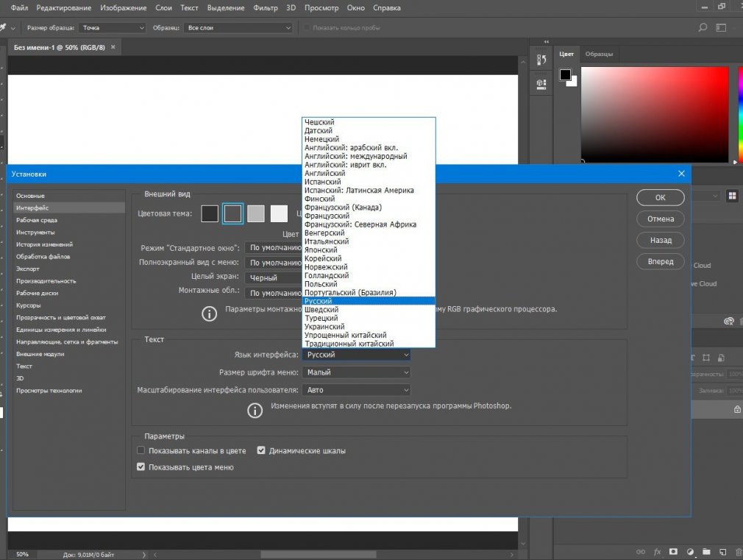Viewport: 743px width, 560px height.
Task: Create new layer icon
Action: coord(722,552)
